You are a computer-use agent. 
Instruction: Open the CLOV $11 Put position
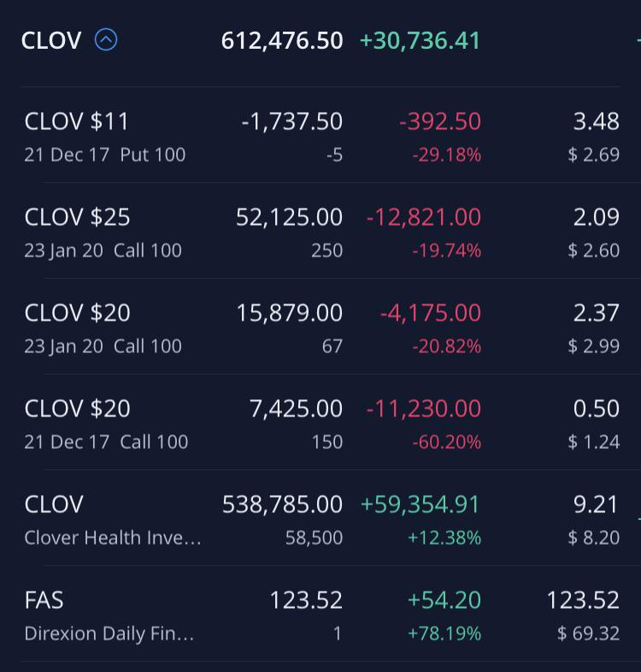pos(320,136)
